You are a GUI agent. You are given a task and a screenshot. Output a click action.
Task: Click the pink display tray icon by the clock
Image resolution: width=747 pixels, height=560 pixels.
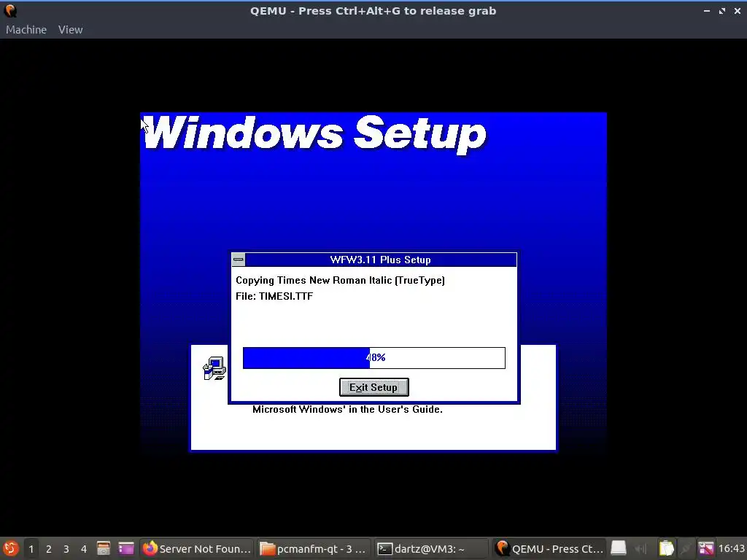pos(706,548)
